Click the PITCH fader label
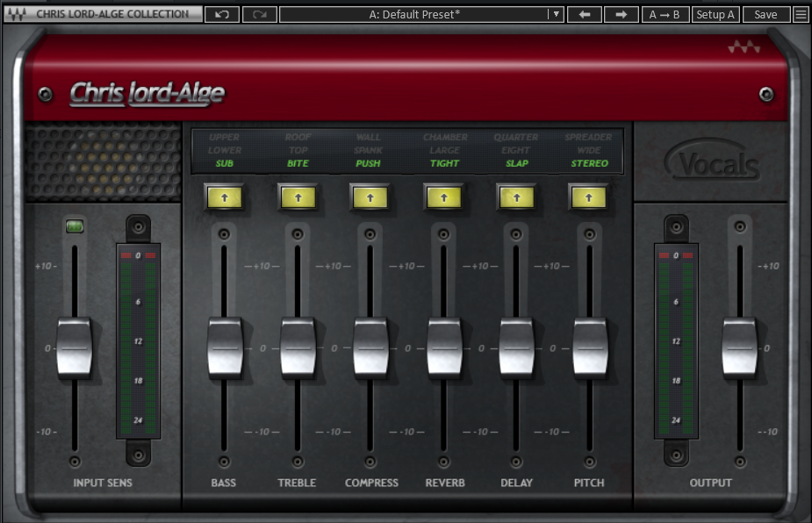The width and height of the screenshot is (812, 523). click(x=589, y=483)
